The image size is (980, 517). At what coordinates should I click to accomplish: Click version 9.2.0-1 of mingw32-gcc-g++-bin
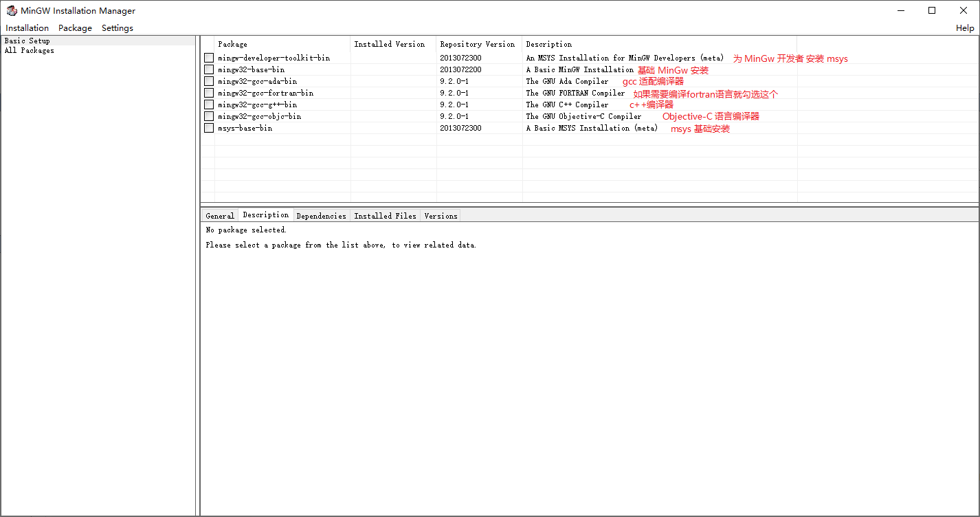click(455, 104)
